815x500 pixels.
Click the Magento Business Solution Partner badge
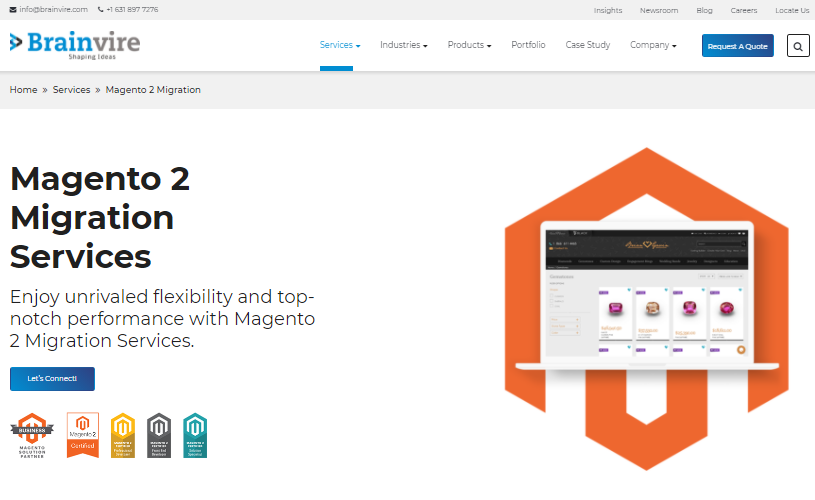[x=32, y=435]
